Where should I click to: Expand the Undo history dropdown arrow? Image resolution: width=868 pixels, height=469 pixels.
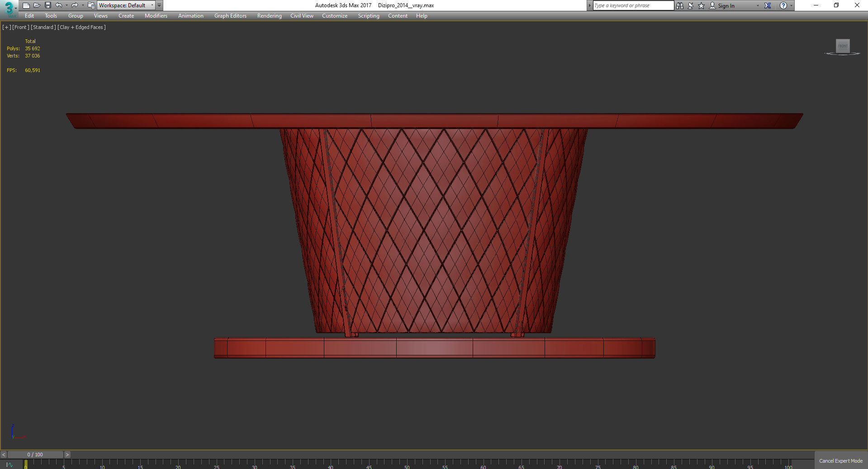coord(66,5)
